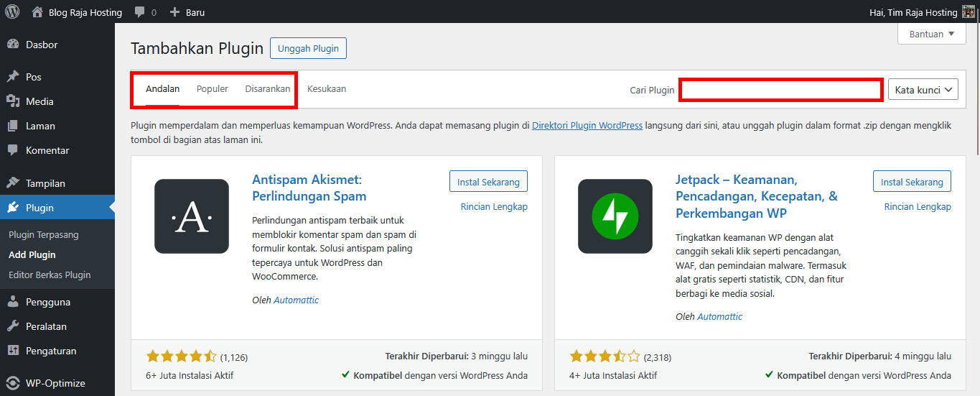Click the Media library icon

13,101
